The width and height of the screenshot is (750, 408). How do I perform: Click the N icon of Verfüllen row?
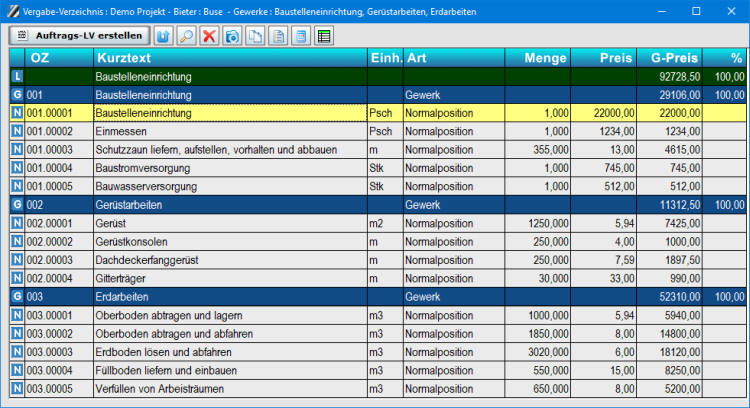(17, 388)
